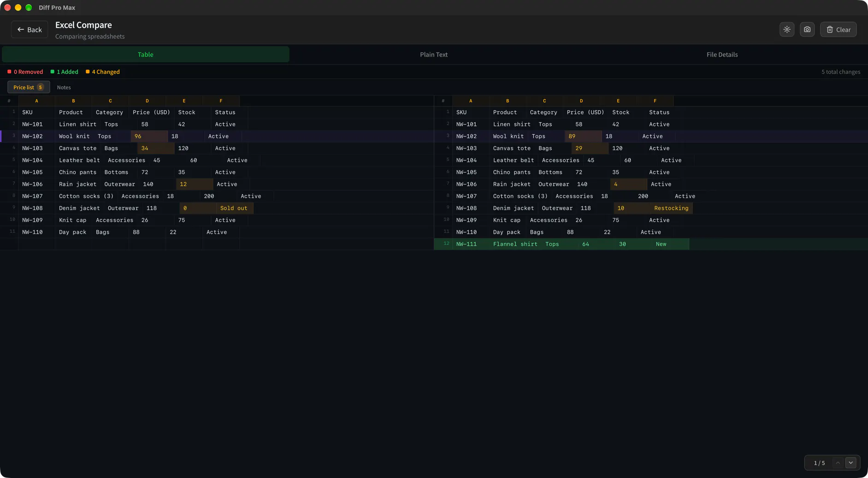Click the 1 Added filter indicator
This screenshot has height=478, width=868.
[65, 72]
